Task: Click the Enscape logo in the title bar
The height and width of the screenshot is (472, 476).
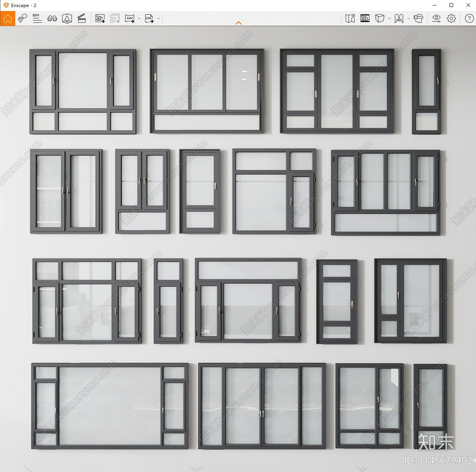Action: click(x=6, y=5)
